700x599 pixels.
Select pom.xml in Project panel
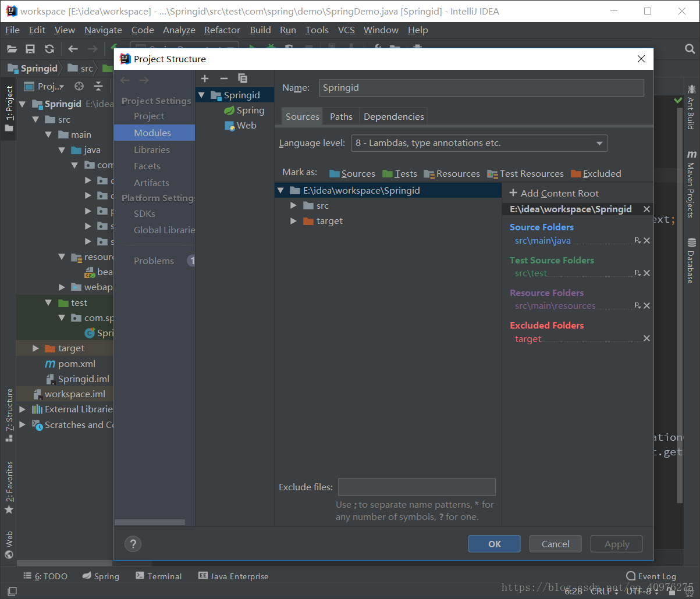[70, 363]
